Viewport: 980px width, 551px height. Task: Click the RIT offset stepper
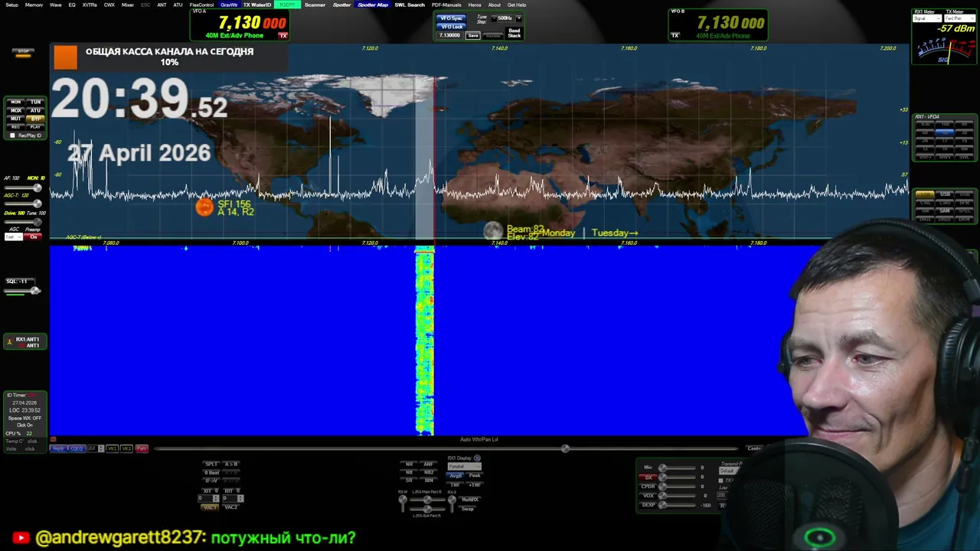[240, 498]
